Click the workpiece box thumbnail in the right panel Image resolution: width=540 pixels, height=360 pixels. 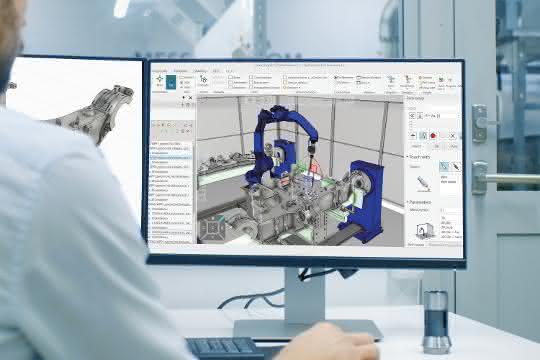click(x=425, y=231)
